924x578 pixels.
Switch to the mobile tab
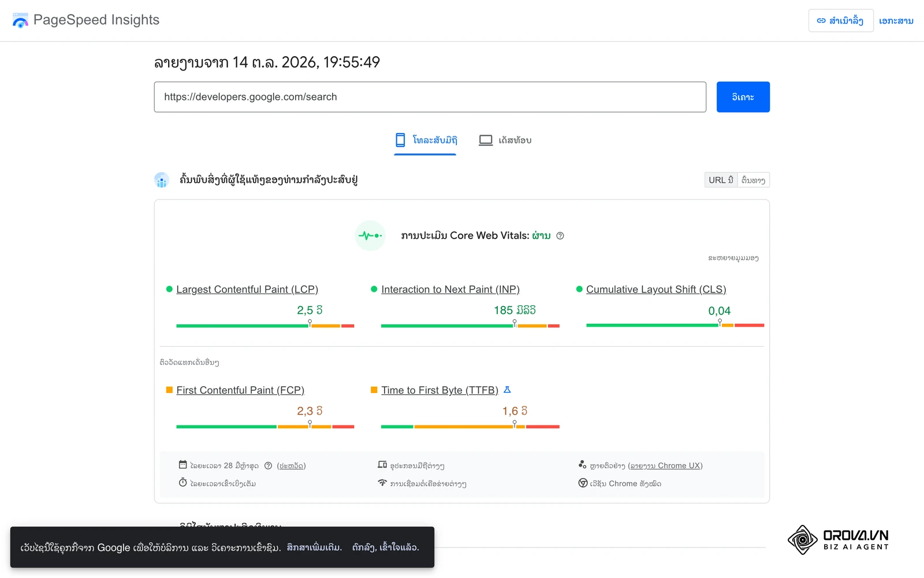coord(426,140)
